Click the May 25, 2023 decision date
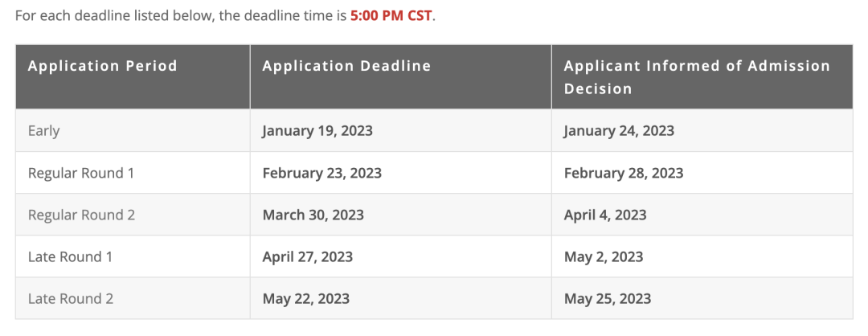Screen dimensions: 868x336 coord(608,298)
